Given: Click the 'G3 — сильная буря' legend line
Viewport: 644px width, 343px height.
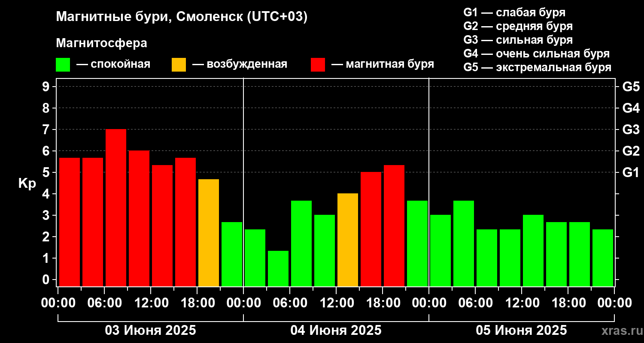Looking at the screenshot, I should (518, 40).
